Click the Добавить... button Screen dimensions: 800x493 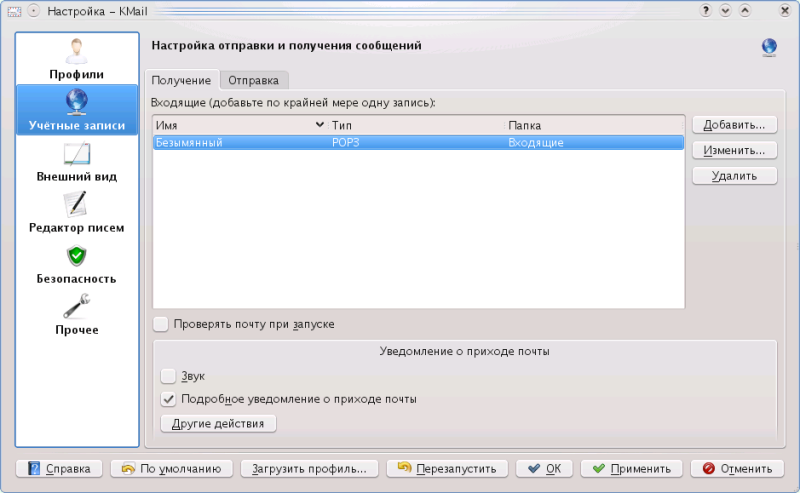pos(734,125)
